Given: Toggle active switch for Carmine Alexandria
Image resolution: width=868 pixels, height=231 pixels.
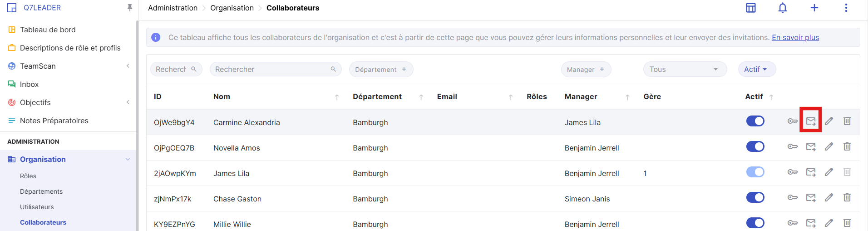Looking at the screenshot, I should pos(755,121).
